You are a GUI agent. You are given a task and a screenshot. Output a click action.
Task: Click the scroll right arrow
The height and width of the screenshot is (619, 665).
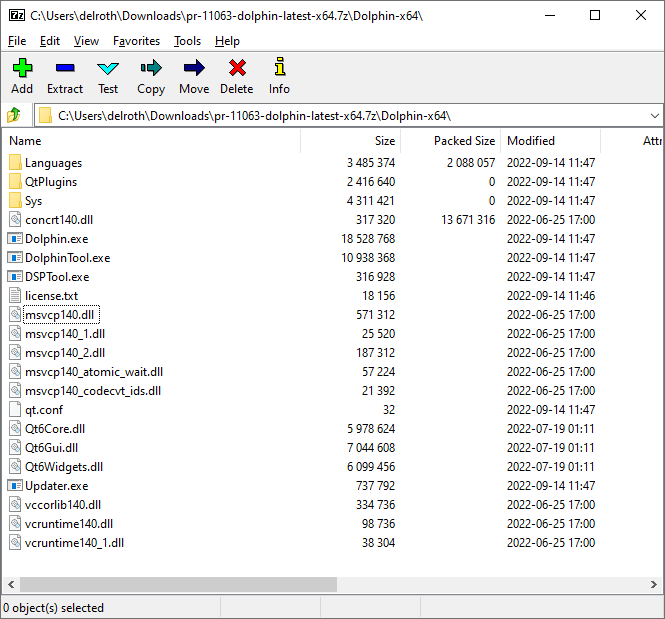click(x=654, y=584)
